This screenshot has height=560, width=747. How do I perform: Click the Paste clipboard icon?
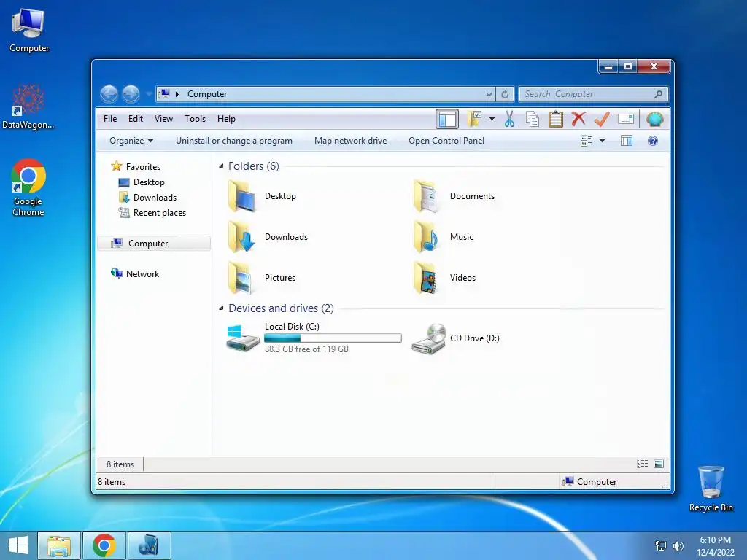click(555, 119)
